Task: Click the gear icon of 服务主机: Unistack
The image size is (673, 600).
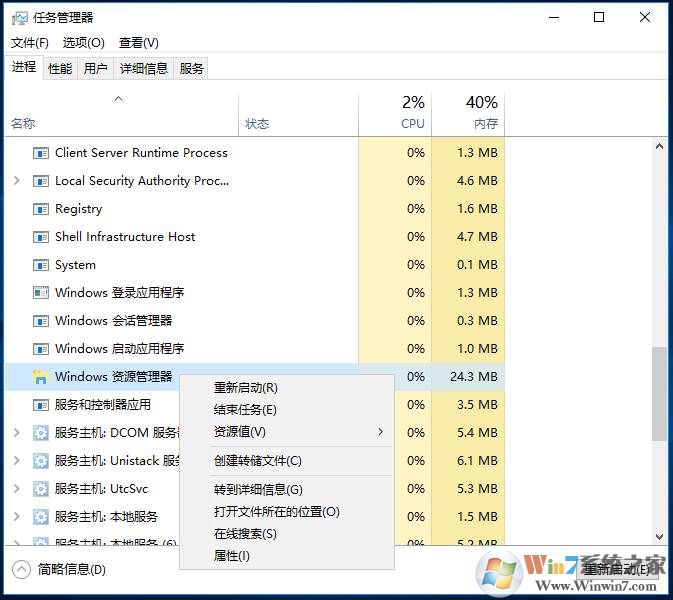Action: point(41,461)
